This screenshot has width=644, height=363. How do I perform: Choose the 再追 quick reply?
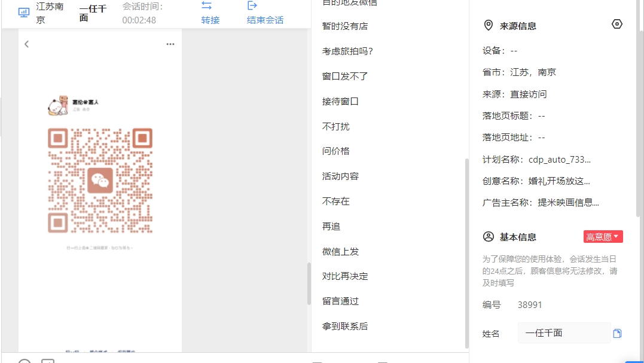[331, 226]
